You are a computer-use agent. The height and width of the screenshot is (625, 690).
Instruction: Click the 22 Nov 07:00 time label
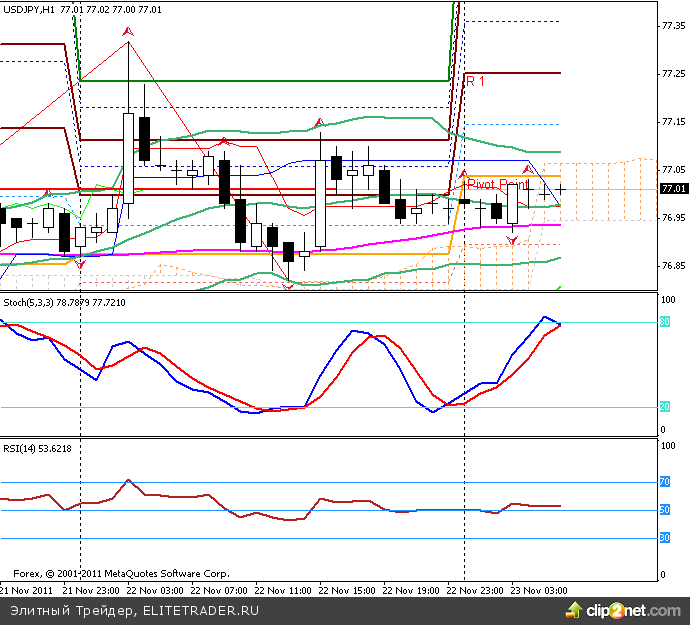pos(219,591)
